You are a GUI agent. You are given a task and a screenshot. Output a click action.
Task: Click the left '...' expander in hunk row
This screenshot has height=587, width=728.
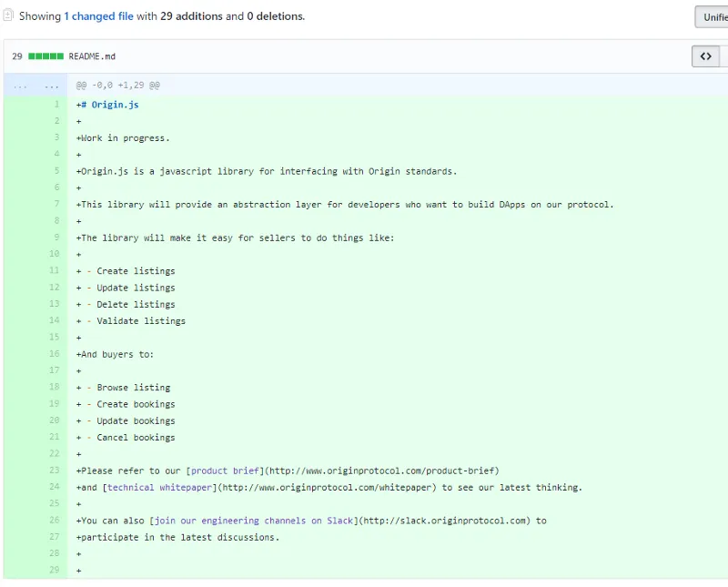(x=20, y=86)
